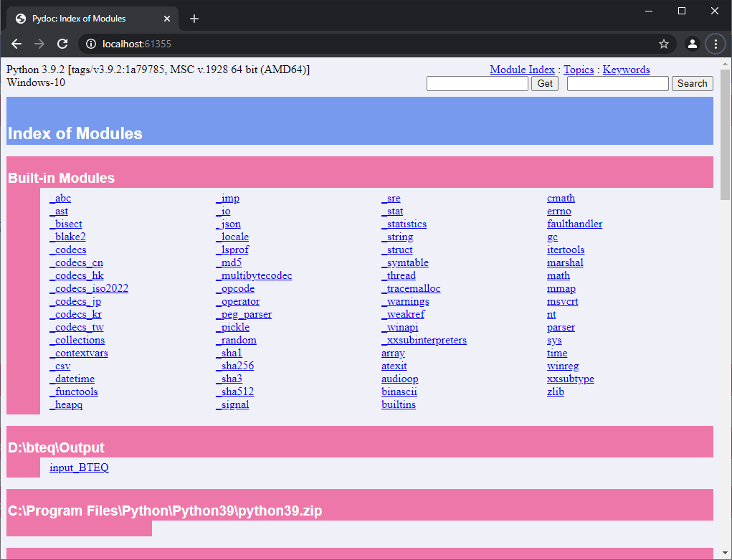This screenshot has width=732, height=560.
Task: Open the Module Index page
Action: pyautogui.click(x=522, y=70)
